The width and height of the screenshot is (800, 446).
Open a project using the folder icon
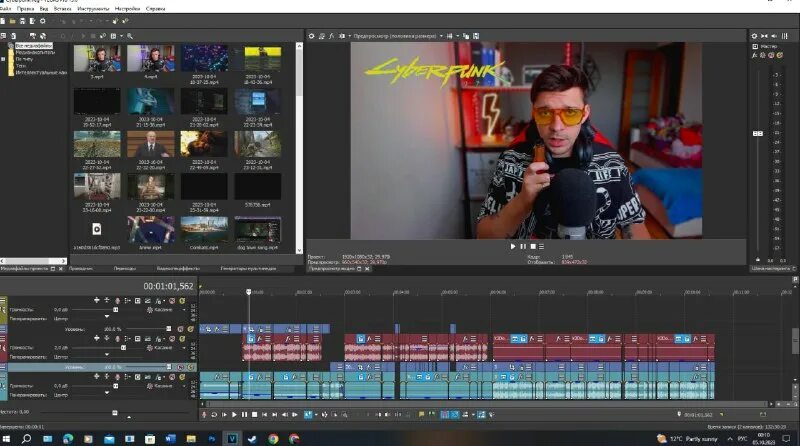13,21
